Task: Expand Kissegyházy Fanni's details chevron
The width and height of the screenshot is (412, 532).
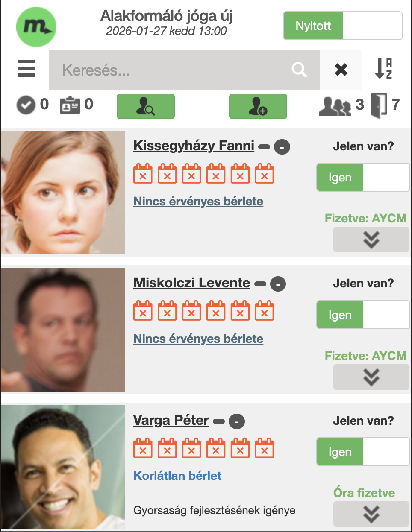Action: point(371,240)
